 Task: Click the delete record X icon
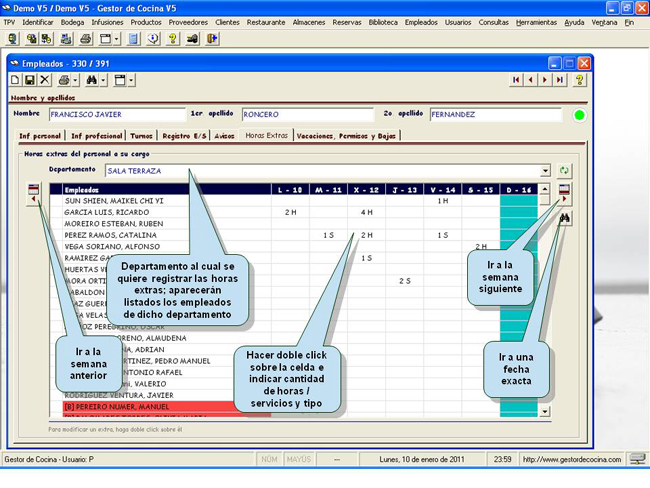tap(43, 80)
